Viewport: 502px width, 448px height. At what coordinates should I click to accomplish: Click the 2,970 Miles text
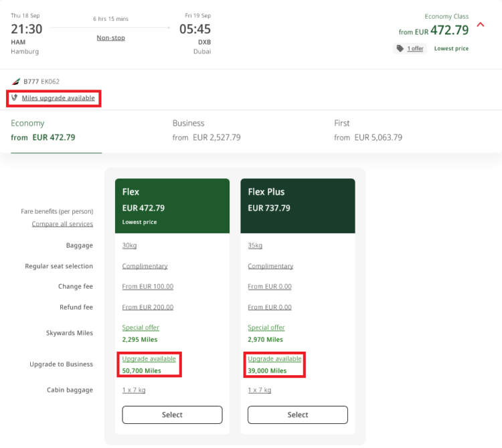tap(265, 339)
